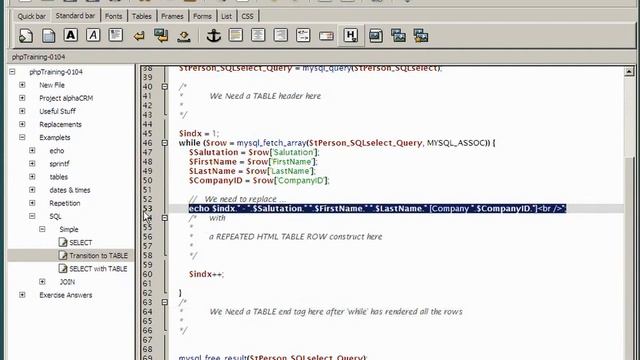The height and width of the screenshot is (360, 640).
Task: Open the CSS toolbar tab
Action: (x=247, y=16)
